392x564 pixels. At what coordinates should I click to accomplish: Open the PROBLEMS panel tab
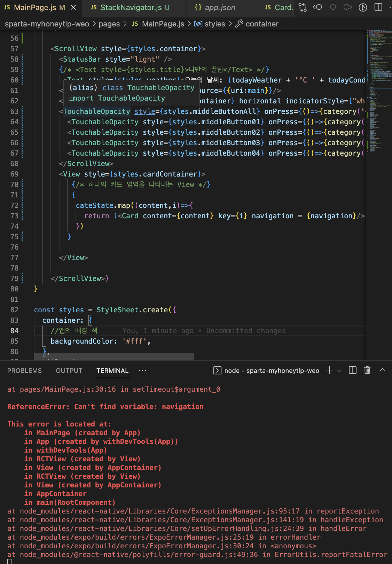click(24, 371)
